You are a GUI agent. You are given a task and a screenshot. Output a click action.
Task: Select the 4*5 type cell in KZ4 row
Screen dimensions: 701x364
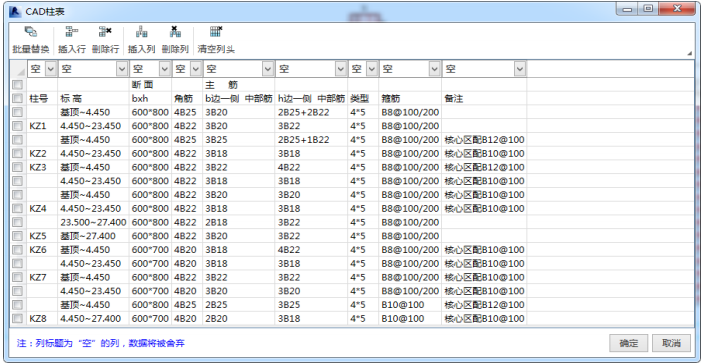363,209
